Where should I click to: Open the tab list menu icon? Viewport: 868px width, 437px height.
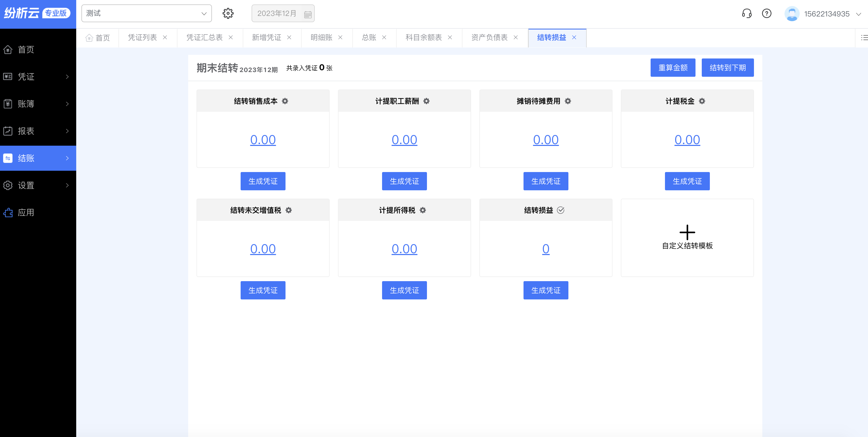pyautogui.click(x=864, y=38)
